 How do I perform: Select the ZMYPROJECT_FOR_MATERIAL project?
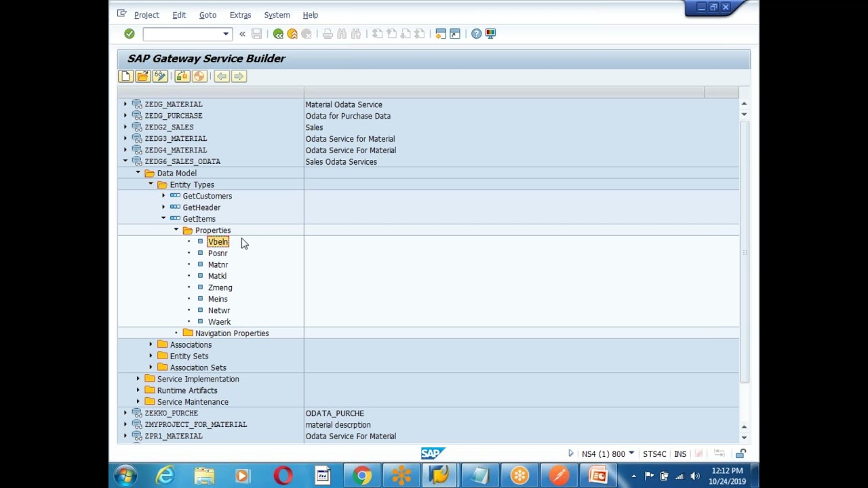point(195,425)
